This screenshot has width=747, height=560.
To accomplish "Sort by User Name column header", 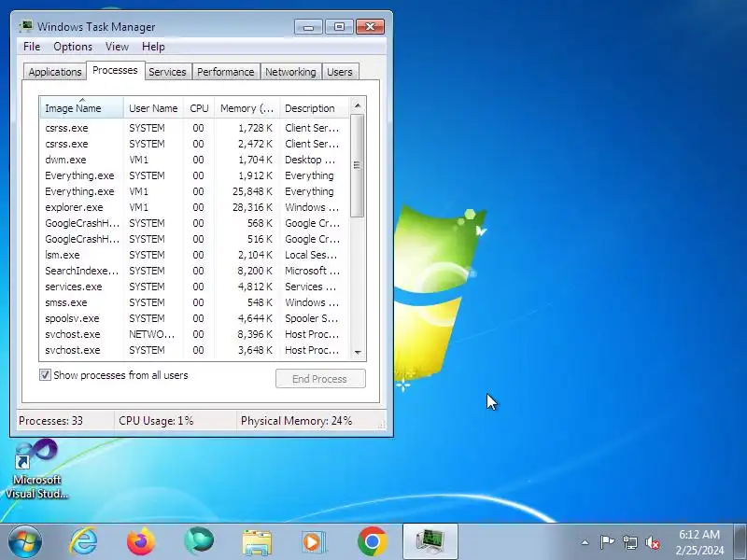I will [x=153, y=108].
